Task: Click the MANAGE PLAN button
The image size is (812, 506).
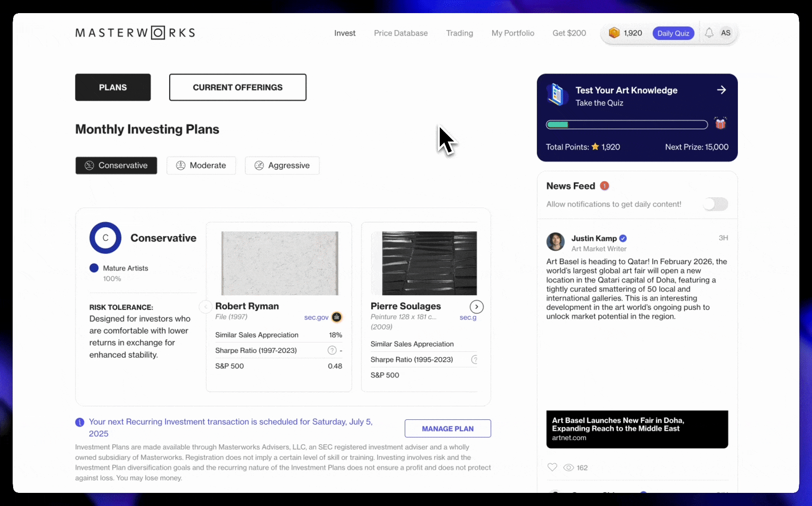Action: 448,429
